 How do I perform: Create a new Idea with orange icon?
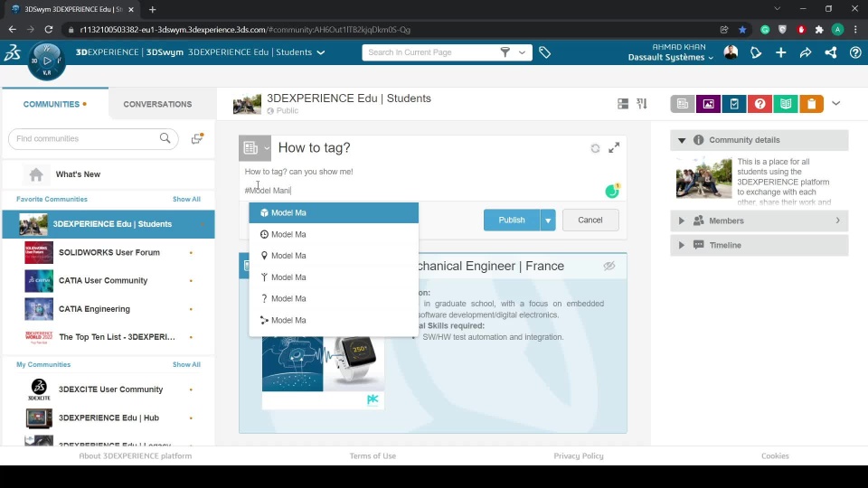812,103
